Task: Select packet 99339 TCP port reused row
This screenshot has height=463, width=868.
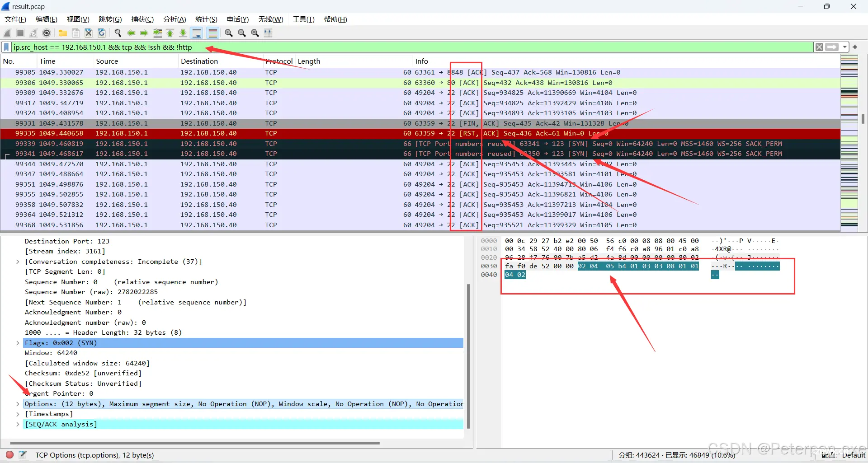Action: tap(420, 144)
